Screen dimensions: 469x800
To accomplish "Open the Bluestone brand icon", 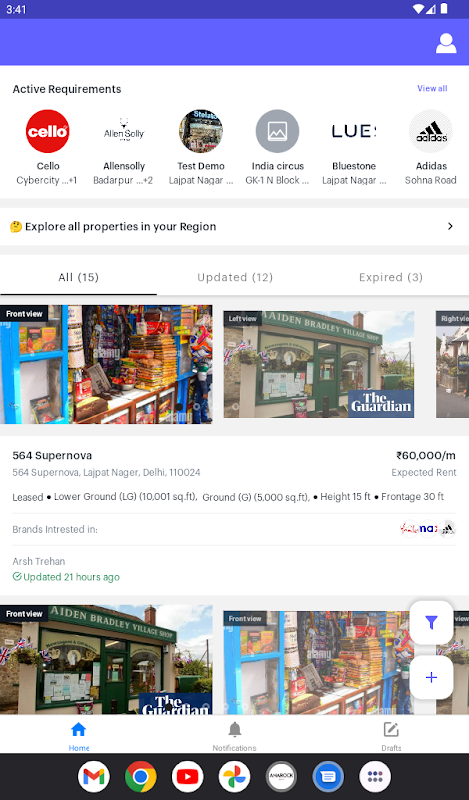I will 354,131.
